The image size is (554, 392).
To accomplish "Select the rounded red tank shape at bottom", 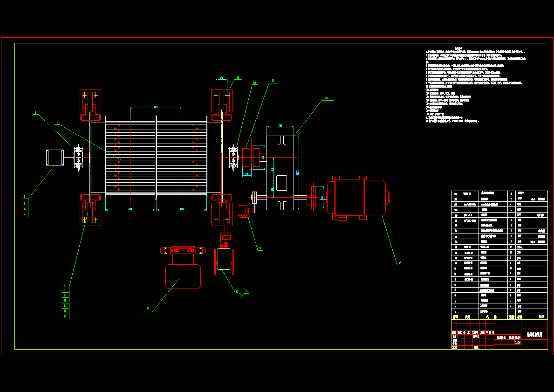I will [183, 276].
